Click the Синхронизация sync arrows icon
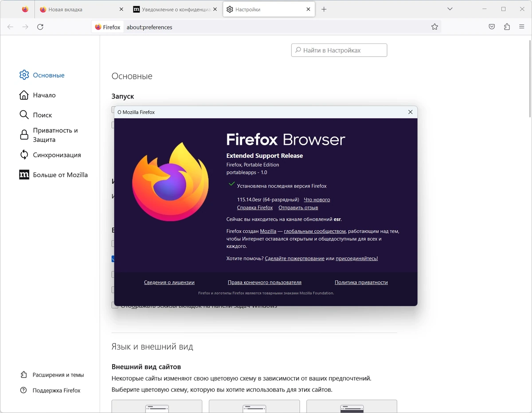Screen dimensions: 532x413 tap(24, 155)
